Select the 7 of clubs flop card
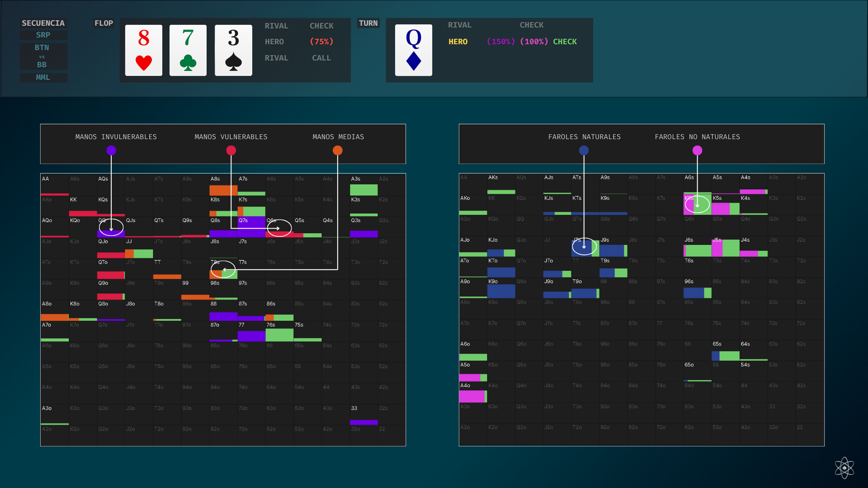The height and width of the screenshot is (488, 868). [188, 50]
